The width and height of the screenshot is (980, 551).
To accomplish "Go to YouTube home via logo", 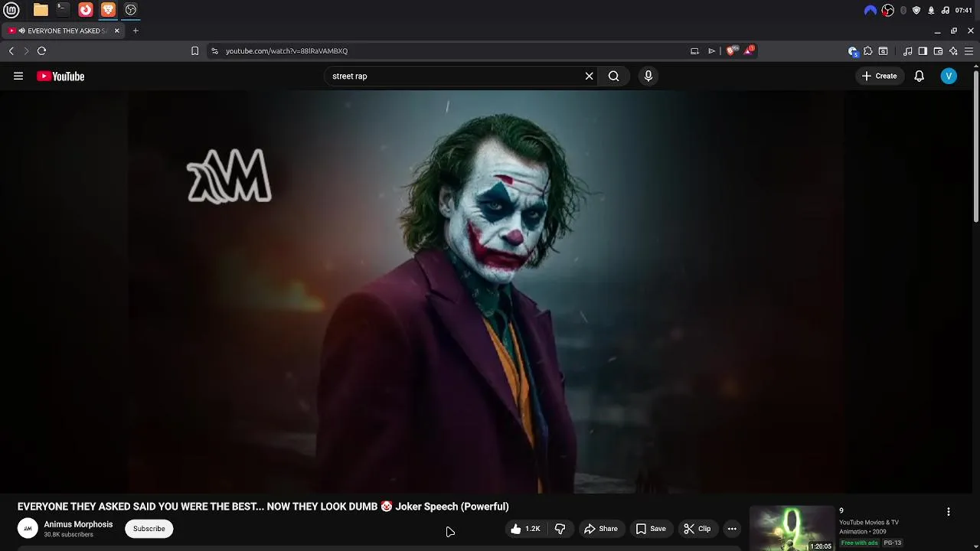I will (60, 76).
